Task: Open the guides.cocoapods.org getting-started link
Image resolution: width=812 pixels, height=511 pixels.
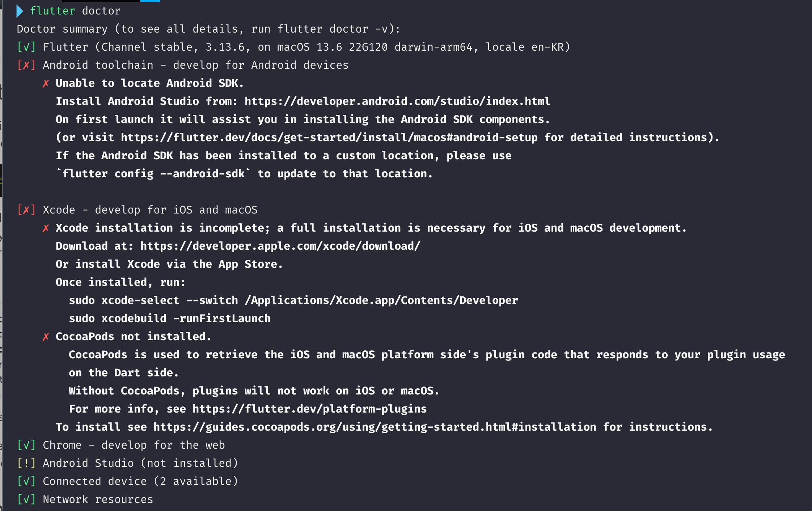Action: coord(375,427)
